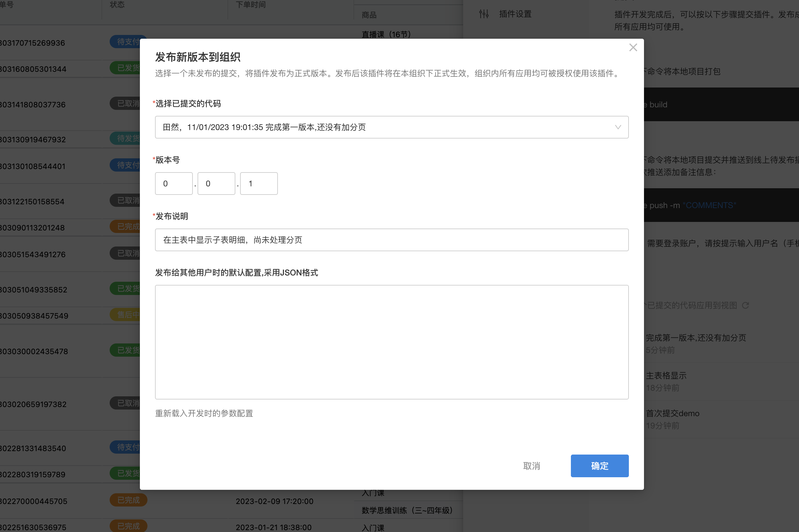Click order number 302280319159789
The image size is (799, 532).
tap(32, 475)
